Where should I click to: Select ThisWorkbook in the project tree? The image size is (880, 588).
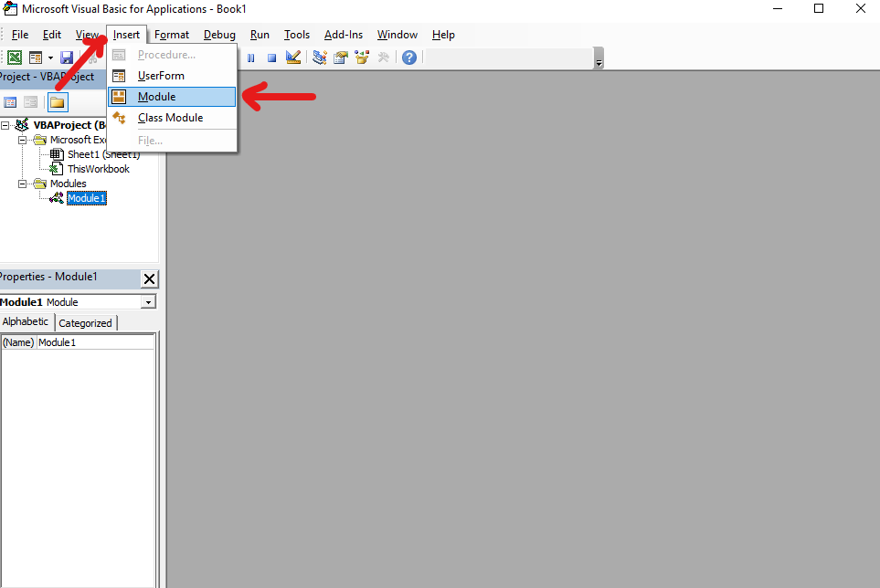(98, 169)
